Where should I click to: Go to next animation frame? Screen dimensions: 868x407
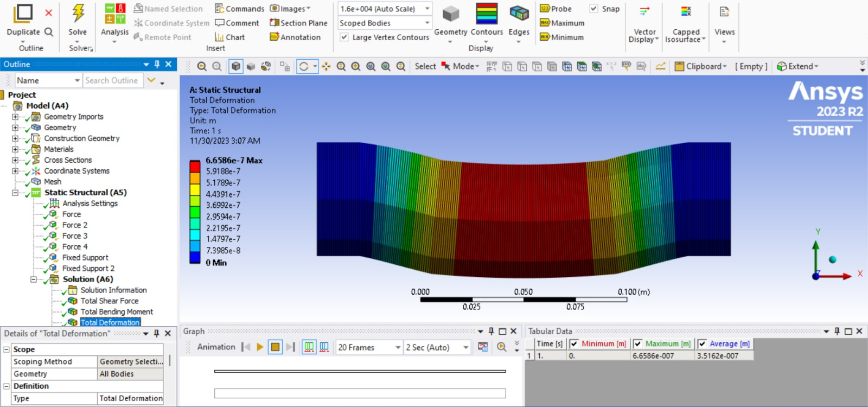click(x=290, y=347)
